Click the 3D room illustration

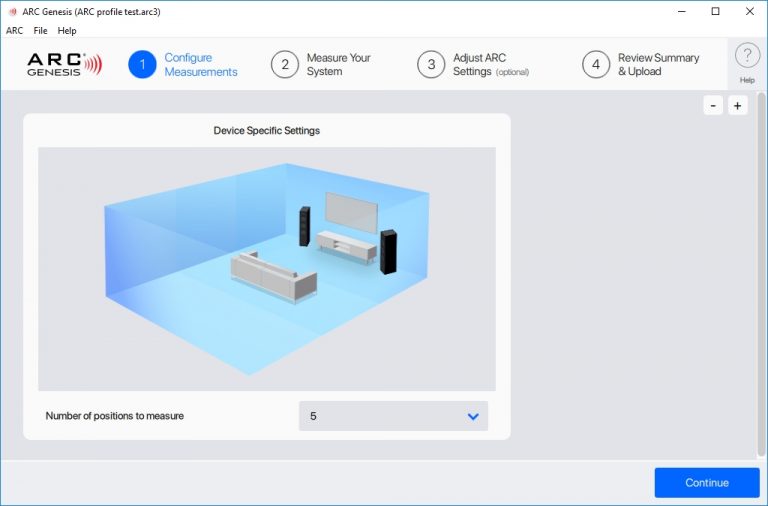(x=267, y=268)
